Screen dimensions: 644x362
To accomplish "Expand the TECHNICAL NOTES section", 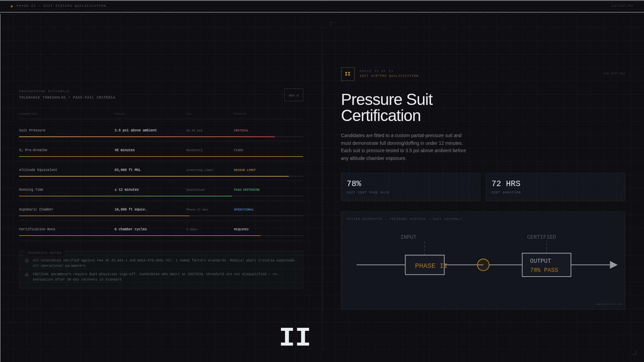I will pos(44,253).
